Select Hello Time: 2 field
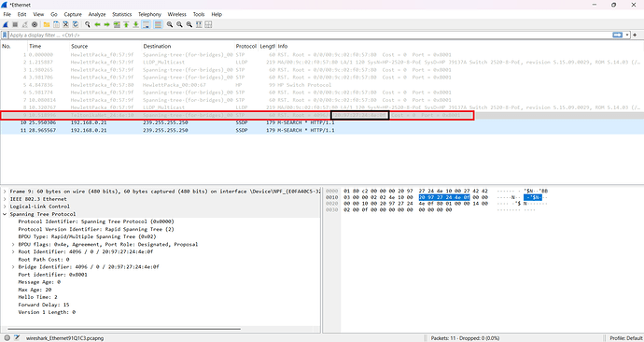644x342 pixels. pyautogui.click(x=37, y=297)
